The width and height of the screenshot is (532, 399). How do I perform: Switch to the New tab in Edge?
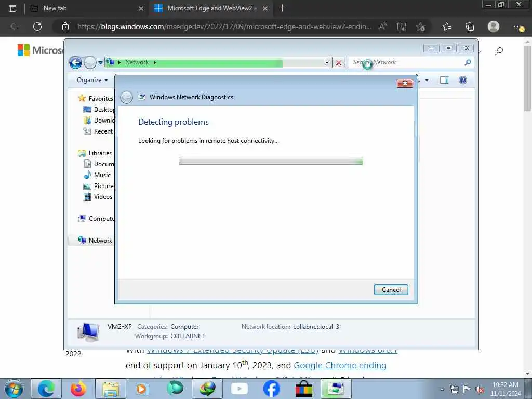(87, 8)
